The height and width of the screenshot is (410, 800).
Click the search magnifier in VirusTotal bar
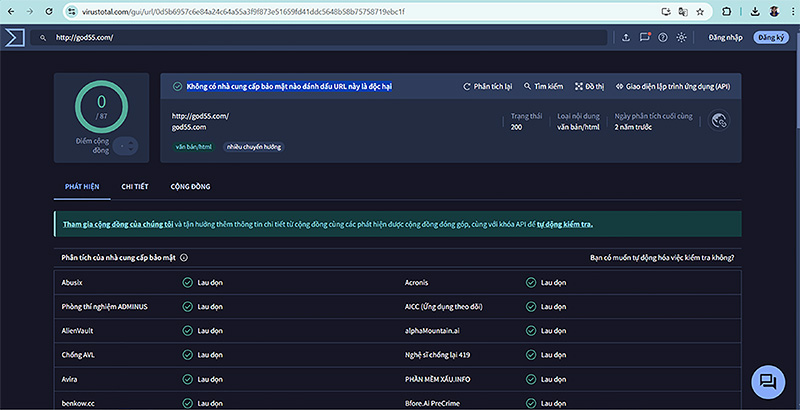click(43, 38)
